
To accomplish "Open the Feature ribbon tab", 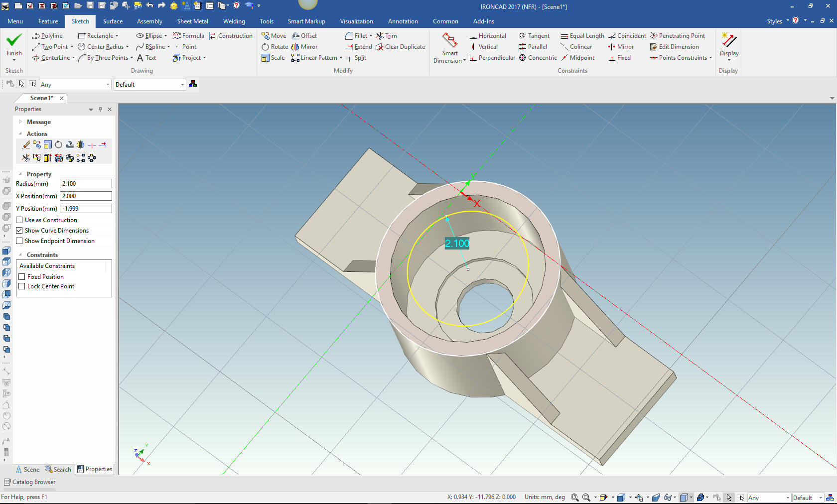I will [48, 21].
